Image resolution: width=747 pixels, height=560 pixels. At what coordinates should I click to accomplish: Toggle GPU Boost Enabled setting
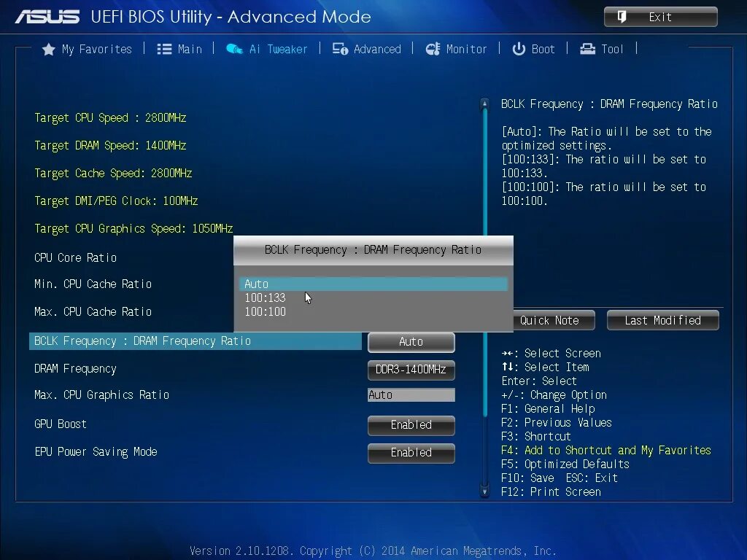[411, 425]
